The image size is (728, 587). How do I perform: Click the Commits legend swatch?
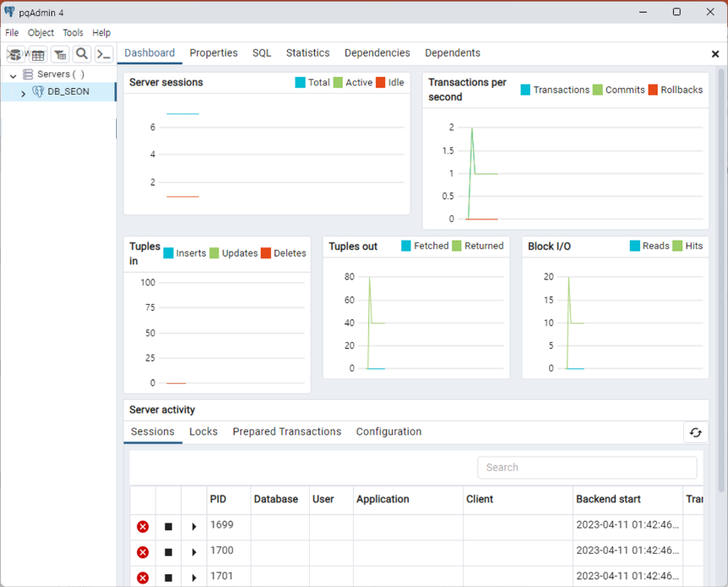tap(598, 90)
